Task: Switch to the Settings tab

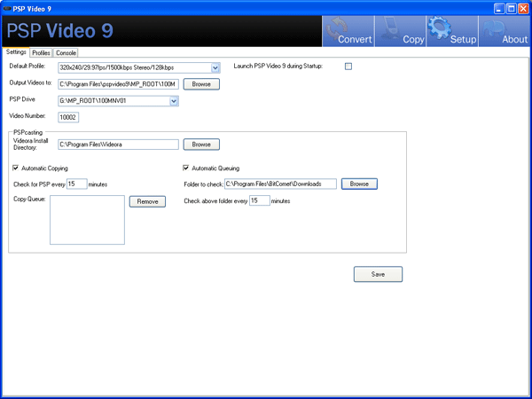Action: pyautogui.click(x=16, y=52)
